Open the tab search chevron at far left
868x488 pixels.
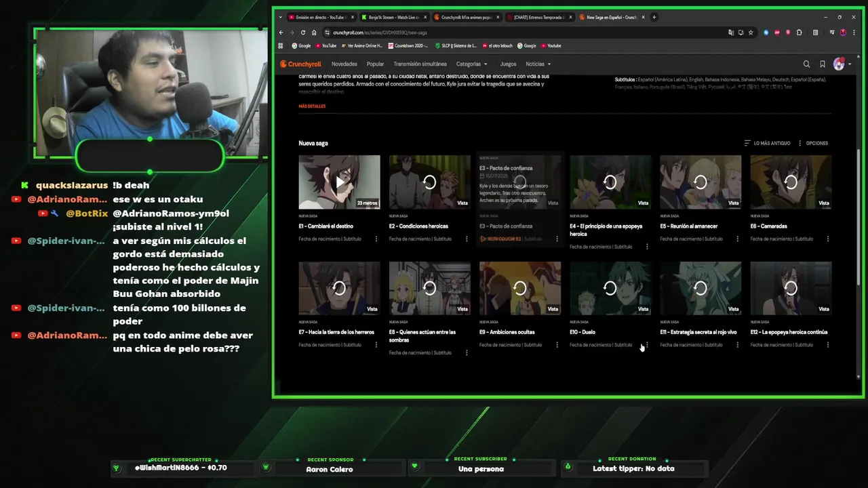[281, 17]
